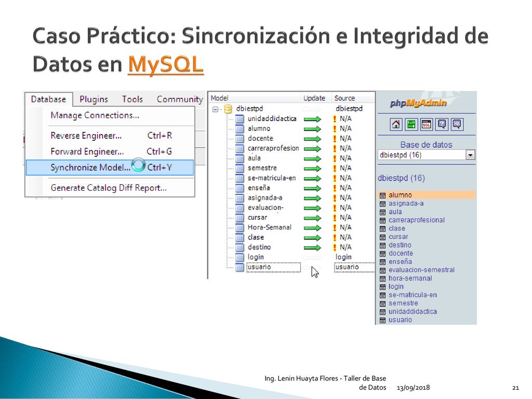Open carreraprofesional table link
The height and width of the screenshot is (399, 532).
(417, 220)
